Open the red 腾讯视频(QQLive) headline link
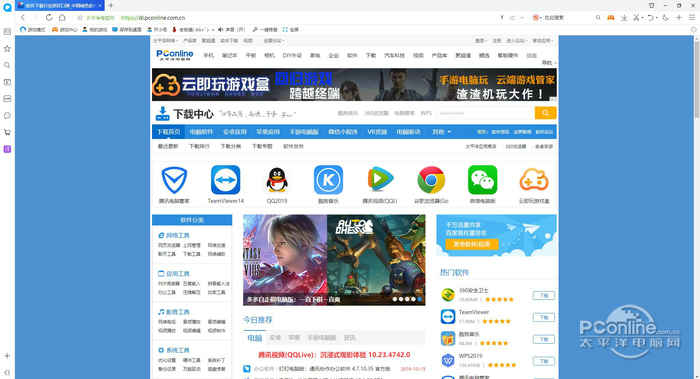Viewport: 700px width, 379px height. coord(334,354)
